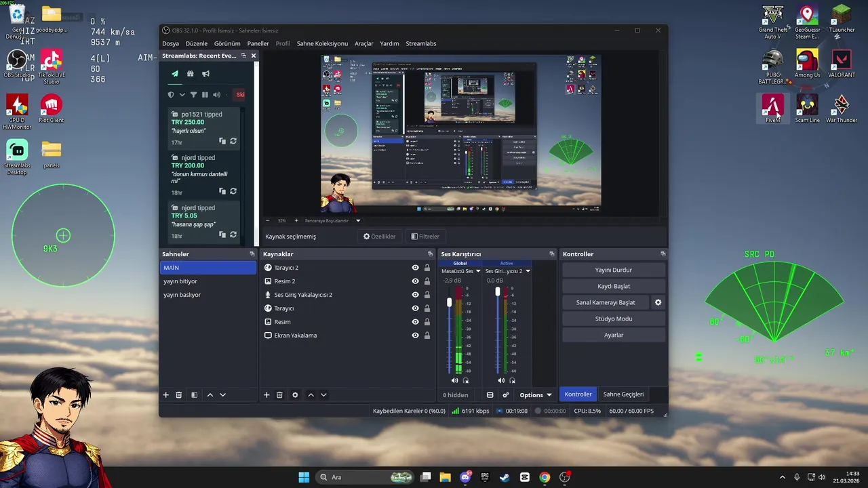Switch to the Sahne Geçişleri tab

(x=623, y=394)
